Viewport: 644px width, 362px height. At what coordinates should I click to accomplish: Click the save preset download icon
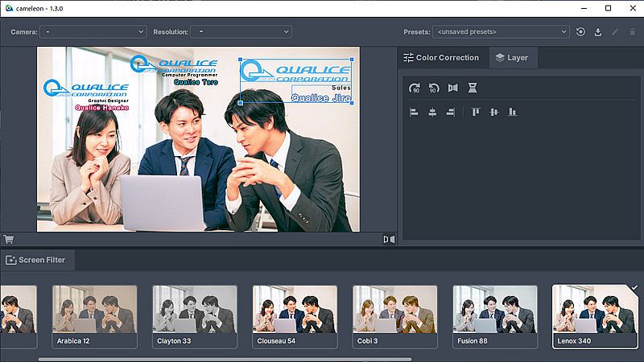[x=598, y=32]
